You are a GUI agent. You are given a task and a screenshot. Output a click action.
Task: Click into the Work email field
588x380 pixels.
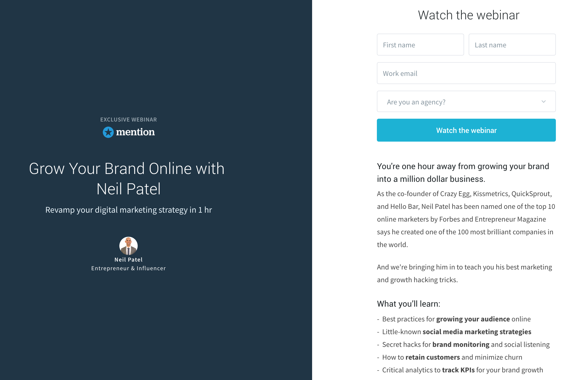pos(466,73)
